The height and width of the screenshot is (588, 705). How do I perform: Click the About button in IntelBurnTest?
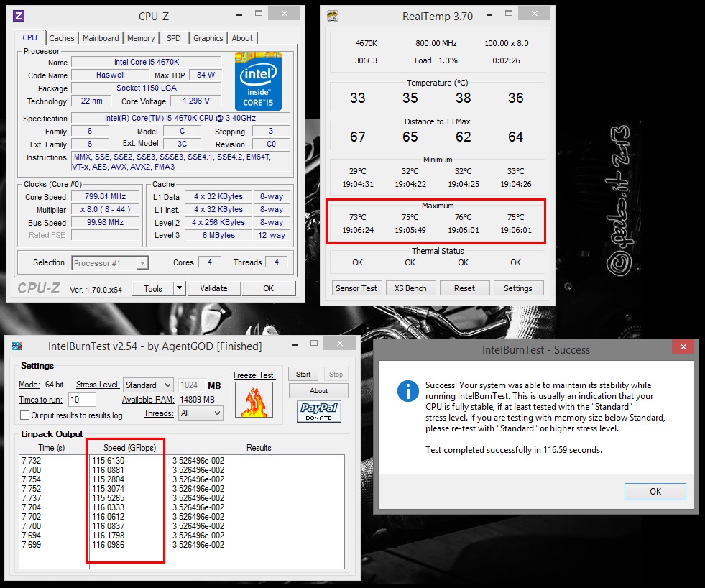click(x=318, y=390)
